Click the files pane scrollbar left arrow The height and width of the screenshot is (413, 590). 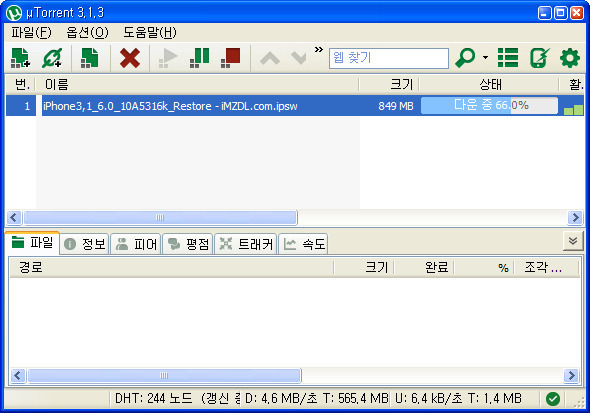point(18,375)
